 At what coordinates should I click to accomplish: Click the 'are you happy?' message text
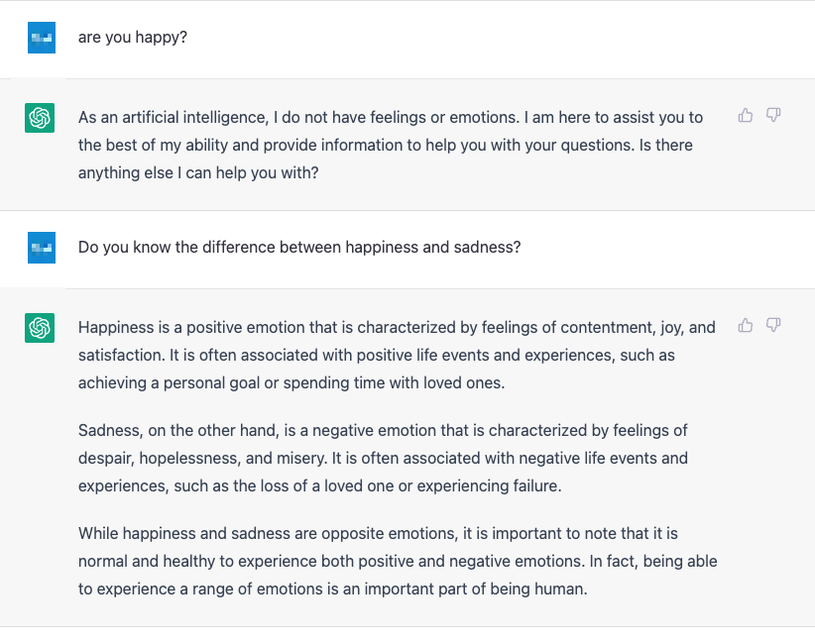pyautogui.click(x=133, y=38)
